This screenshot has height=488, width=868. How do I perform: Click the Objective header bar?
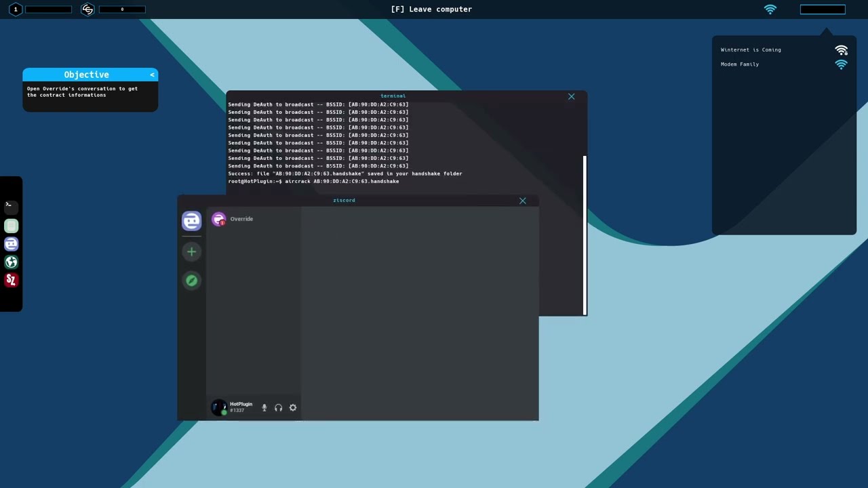[x=90, y=75]
